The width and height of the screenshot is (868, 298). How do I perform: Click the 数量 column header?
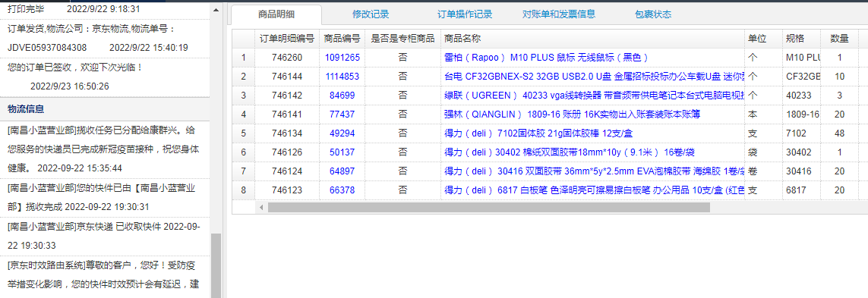[839, 39]
